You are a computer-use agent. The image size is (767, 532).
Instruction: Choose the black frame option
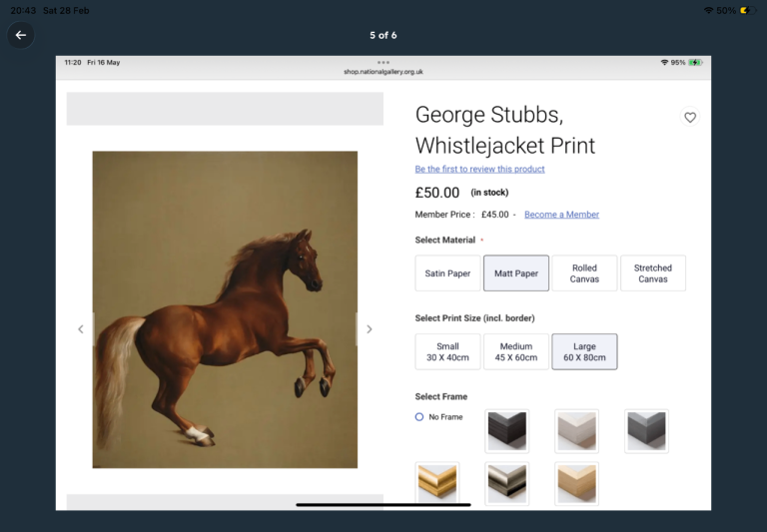[506, 431]
